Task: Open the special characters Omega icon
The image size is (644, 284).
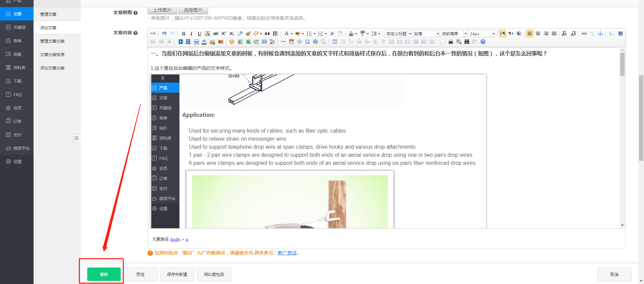Action: pos(308,42)
